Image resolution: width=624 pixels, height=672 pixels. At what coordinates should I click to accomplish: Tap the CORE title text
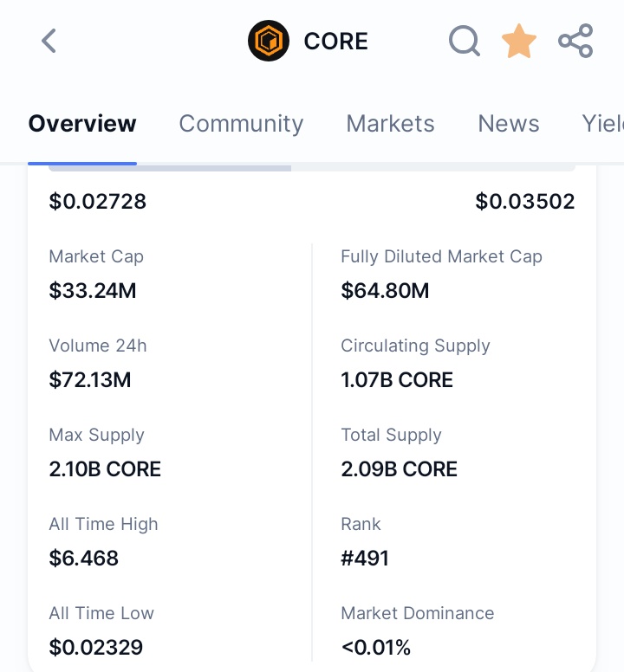click(x=335, y=42)
